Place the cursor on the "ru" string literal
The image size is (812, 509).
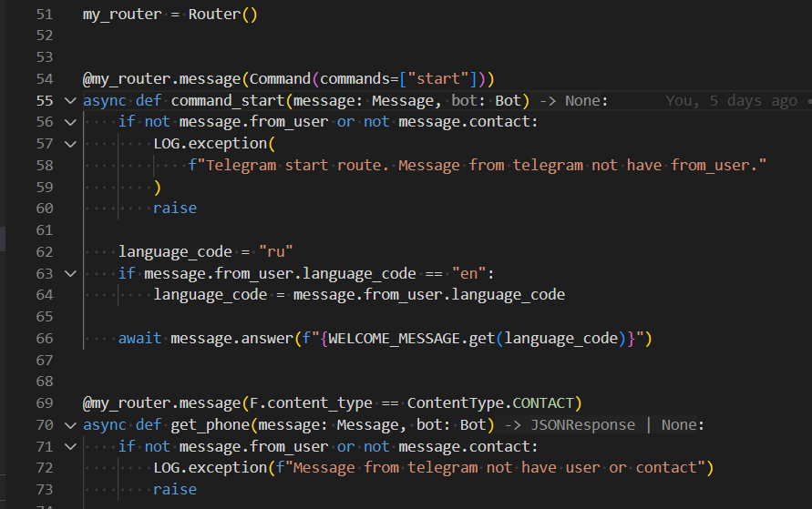coord(276,252)
